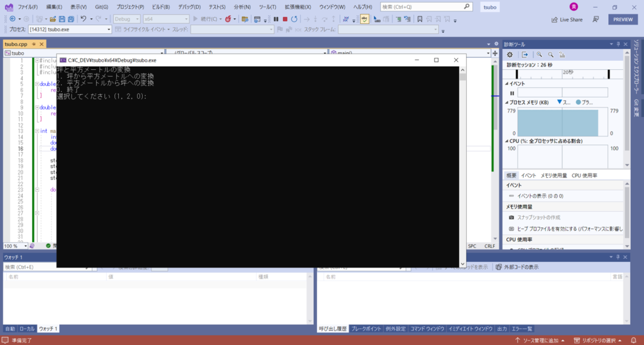Click the Live Share button

click(567, 19)
